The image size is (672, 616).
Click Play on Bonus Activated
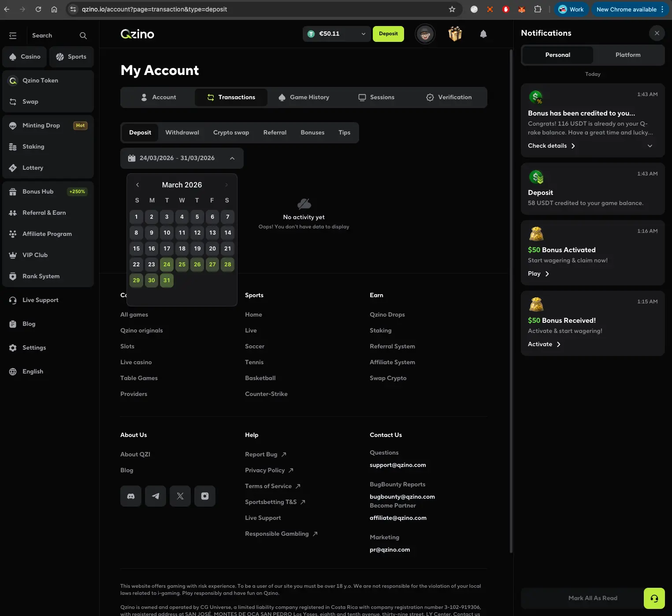tap(538, 274)
